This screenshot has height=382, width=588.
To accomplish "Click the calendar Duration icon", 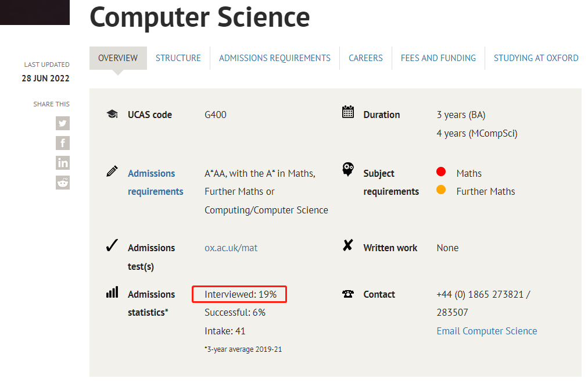I will (x=348, y=112).
